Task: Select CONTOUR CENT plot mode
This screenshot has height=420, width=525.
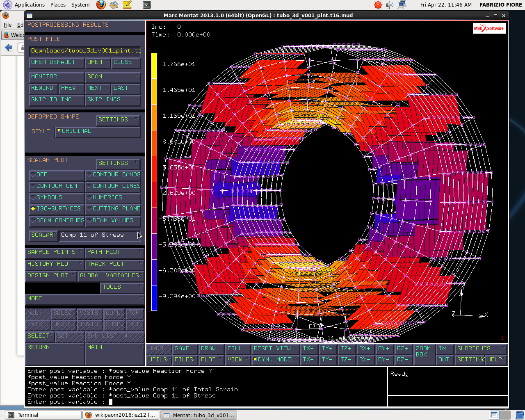Action: (x=57, y=186)
